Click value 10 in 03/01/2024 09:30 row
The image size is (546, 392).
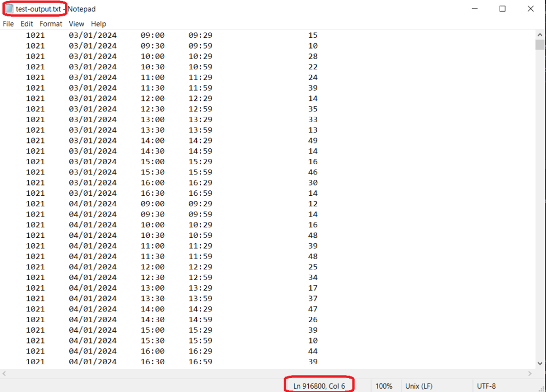coord(312,46)
